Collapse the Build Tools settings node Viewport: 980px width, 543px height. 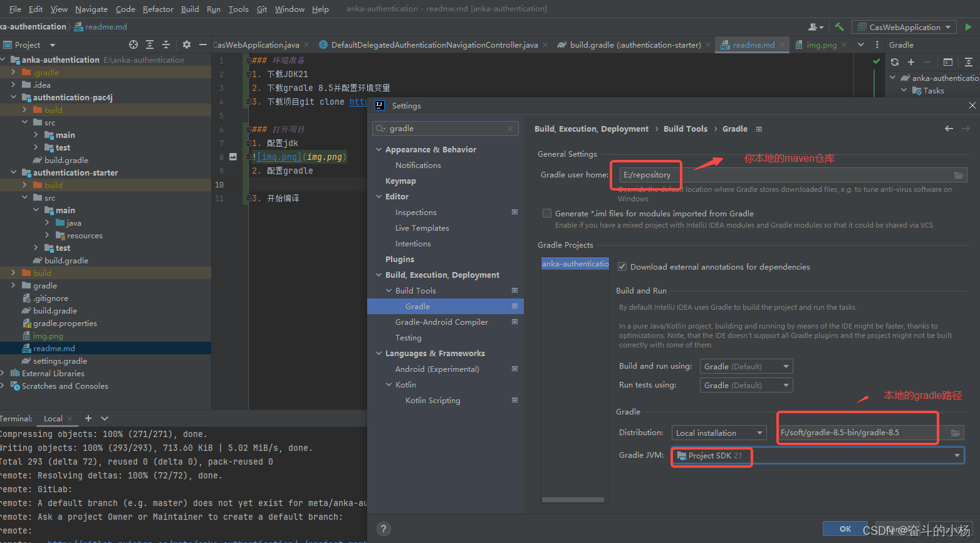point(388,290)
